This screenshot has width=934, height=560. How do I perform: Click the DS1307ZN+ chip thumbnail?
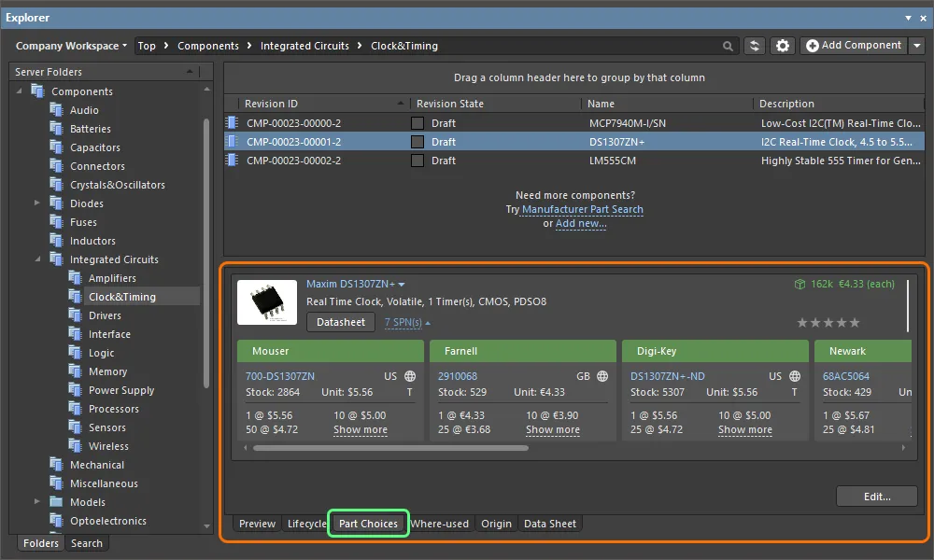click(267, 302)
